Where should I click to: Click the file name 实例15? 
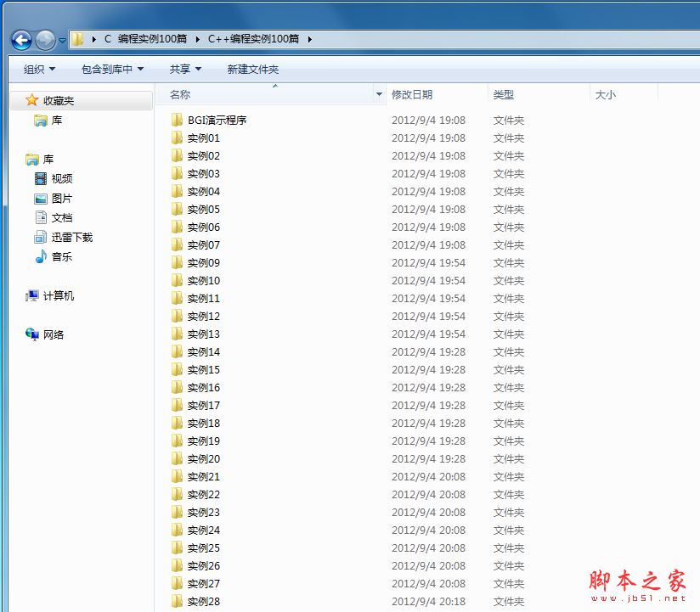tap(204, 370)
